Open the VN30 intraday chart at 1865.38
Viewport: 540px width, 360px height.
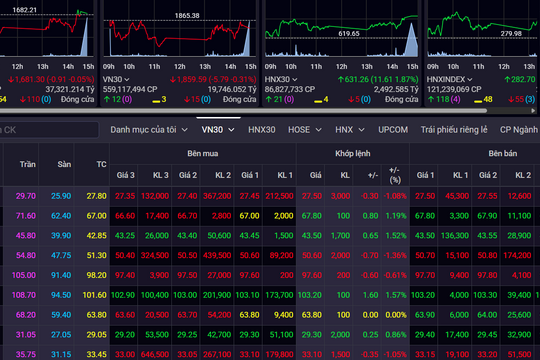point(179,33)
